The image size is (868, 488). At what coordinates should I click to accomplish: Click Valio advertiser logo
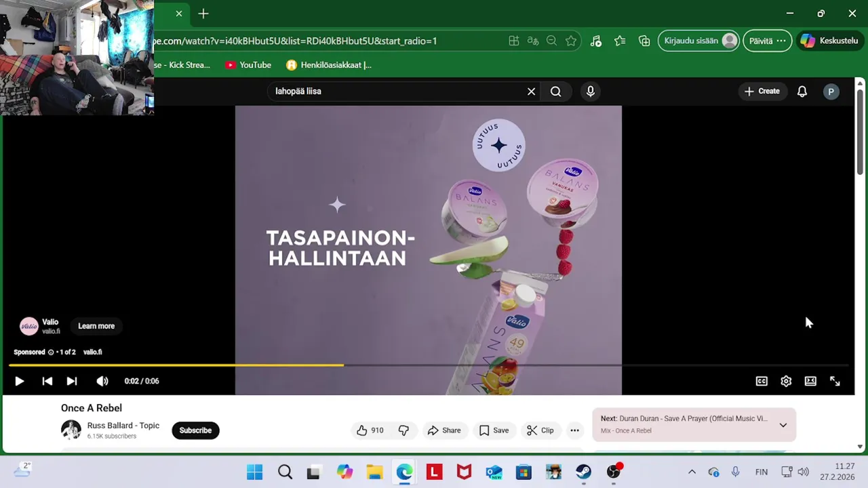pos(28,326)
